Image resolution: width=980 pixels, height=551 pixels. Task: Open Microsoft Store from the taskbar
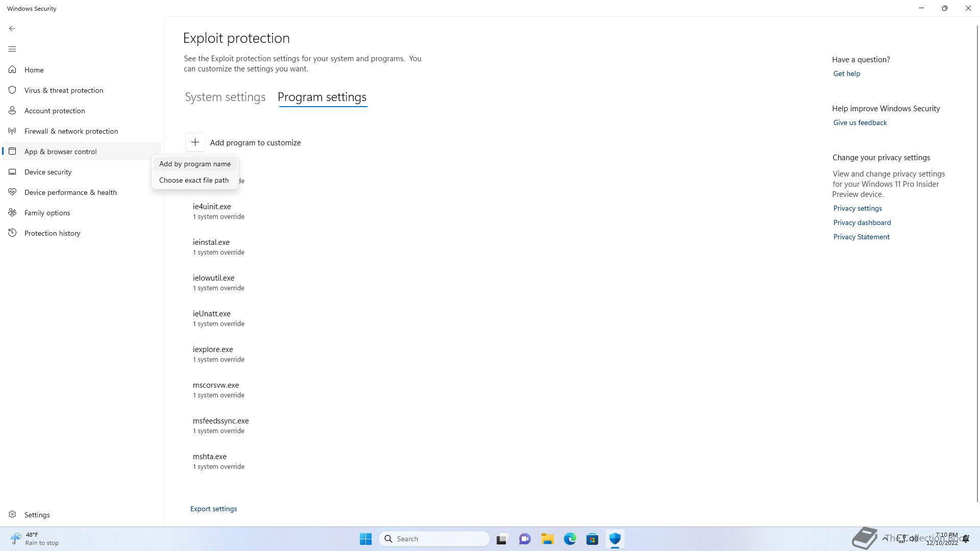pos(592,539)
